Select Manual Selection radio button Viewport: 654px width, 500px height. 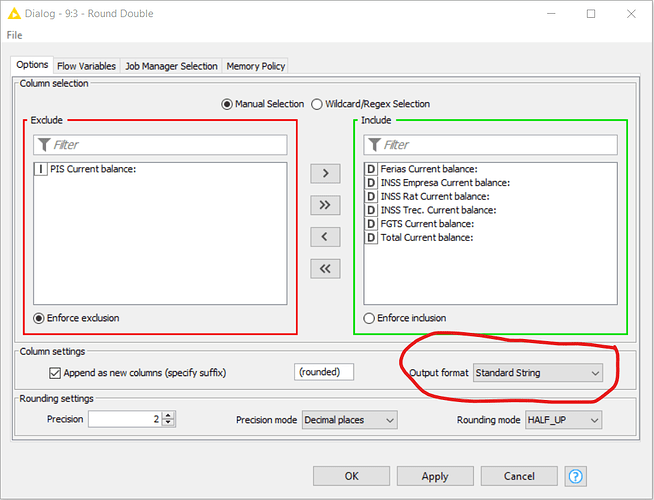click(x=227, y=104)
